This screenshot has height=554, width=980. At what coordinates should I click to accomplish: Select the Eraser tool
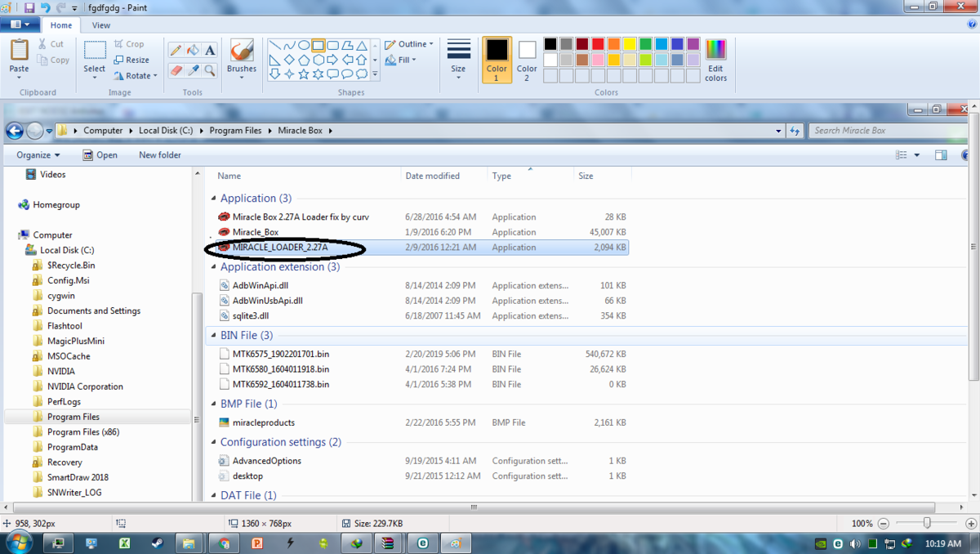[176, 71]
